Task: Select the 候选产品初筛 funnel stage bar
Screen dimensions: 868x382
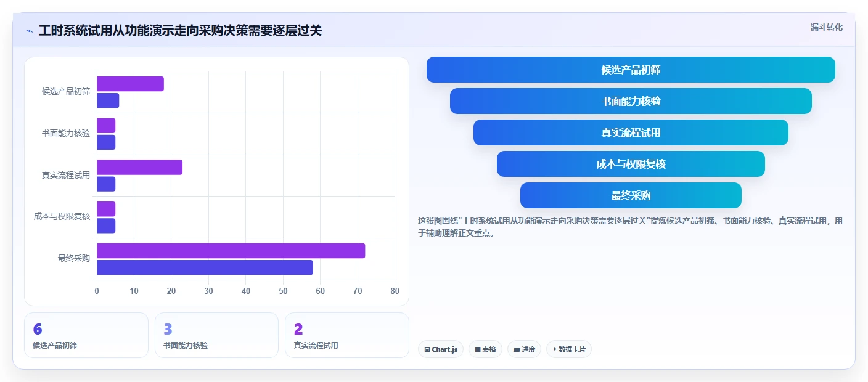Action: [x=631, y=70]
